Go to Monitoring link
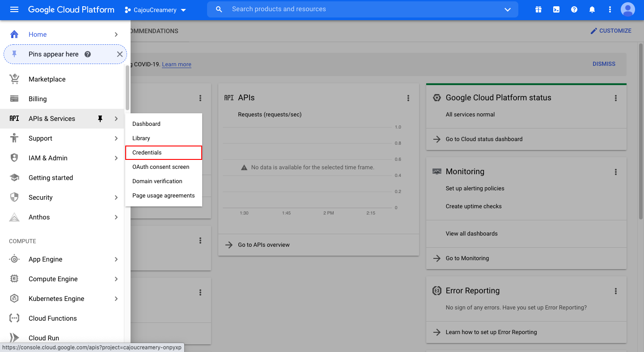The width and height of the screenshot is (644, 352). [x=467, y=258]
